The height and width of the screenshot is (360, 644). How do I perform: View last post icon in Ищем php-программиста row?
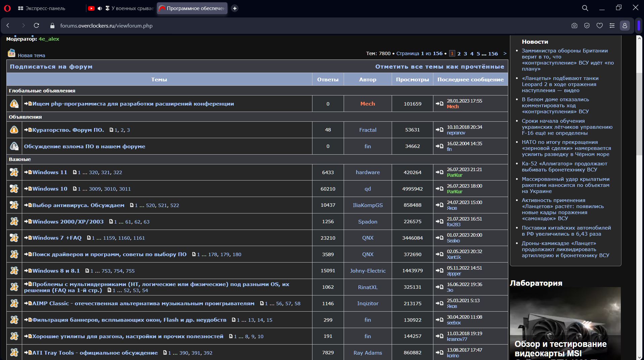[439, 104]
